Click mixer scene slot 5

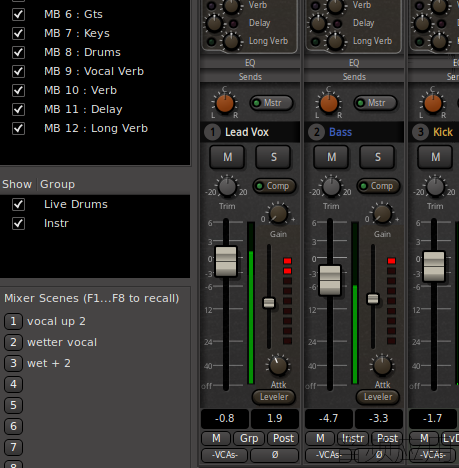pos(13,405)
